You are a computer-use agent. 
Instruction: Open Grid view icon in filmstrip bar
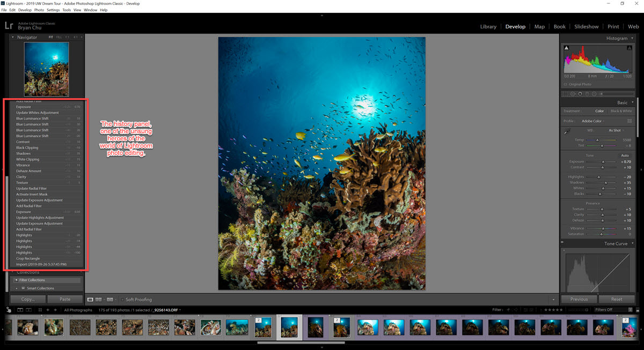click(40, 310)
